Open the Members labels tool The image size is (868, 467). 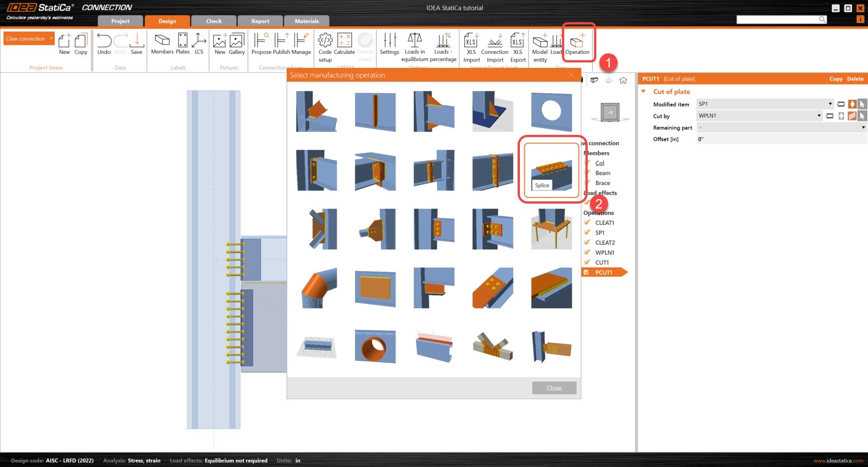[162, 44]
